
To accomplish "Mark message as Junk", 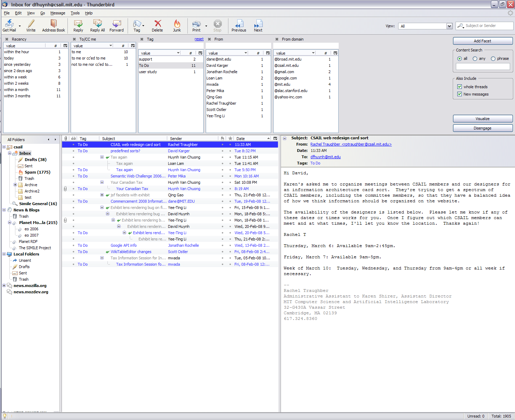I will pos(177,25).
